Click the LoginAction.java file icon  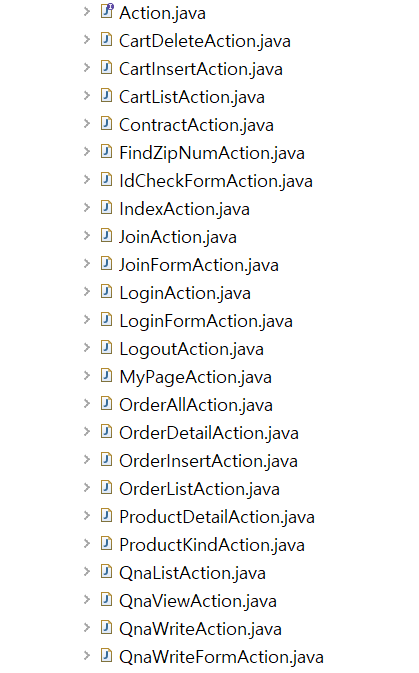tap(106, 291)
